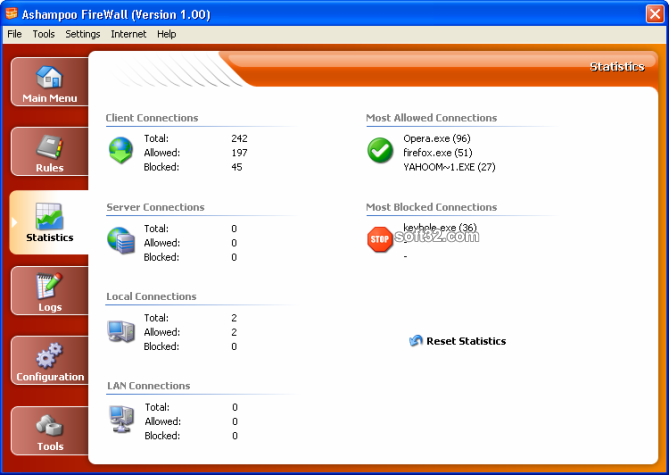Click the red STOP blocked icon
669x475 pixels.
[380, 239]
